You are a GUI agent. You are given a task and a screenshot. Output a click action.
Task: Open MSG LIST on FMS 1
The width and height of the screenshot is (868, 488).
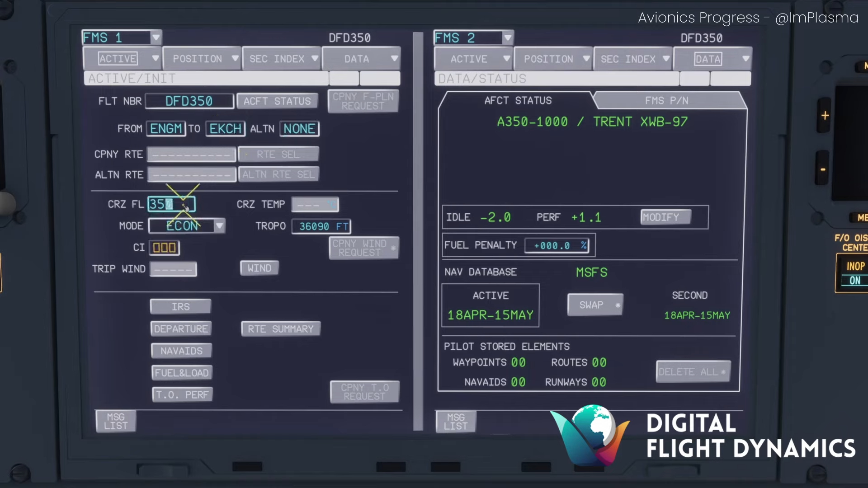pyautogui.click(x=116, y=421)
